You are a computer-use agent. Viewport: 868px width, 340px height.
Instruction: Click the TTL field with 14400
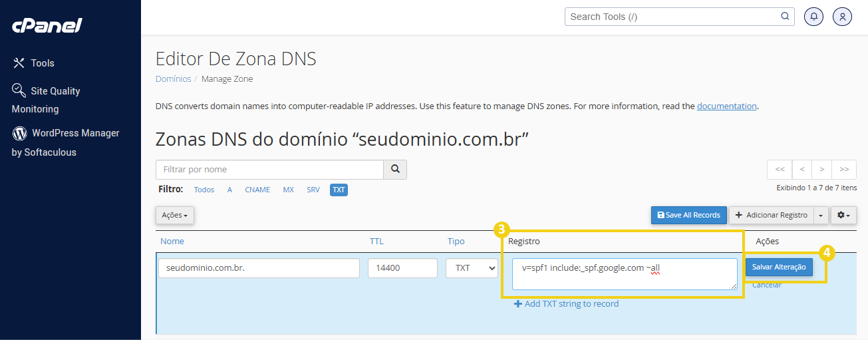tap(402, 268)
